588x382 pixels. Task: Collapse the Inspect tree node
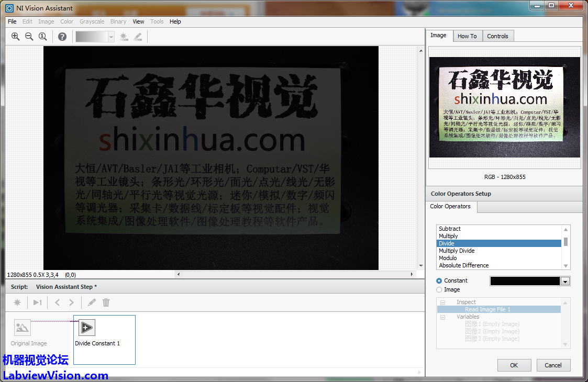pos(443,302)
